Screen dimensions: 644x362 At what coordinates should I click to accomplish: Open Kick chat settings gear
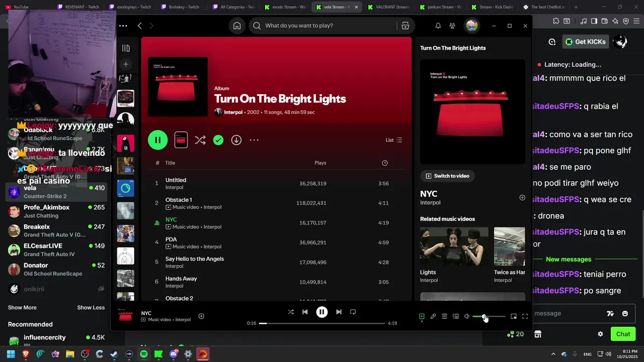coord(600,334)
